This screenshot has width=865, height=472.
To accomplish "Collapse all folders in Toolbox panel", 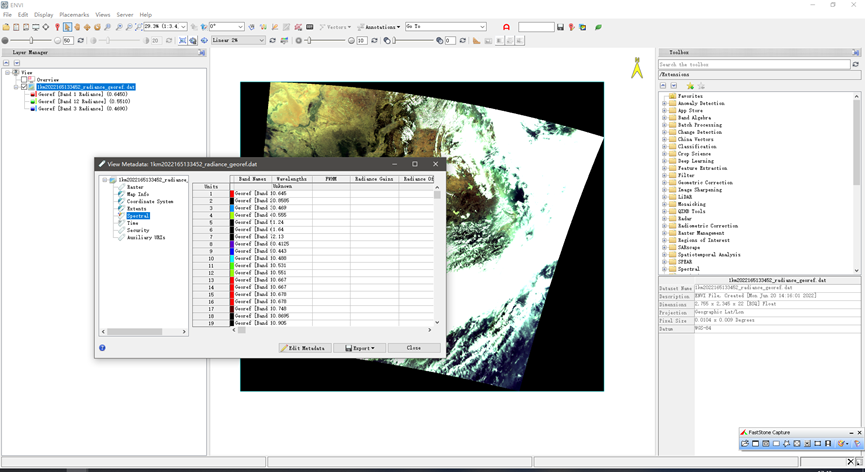I will (x=662, y=86).
